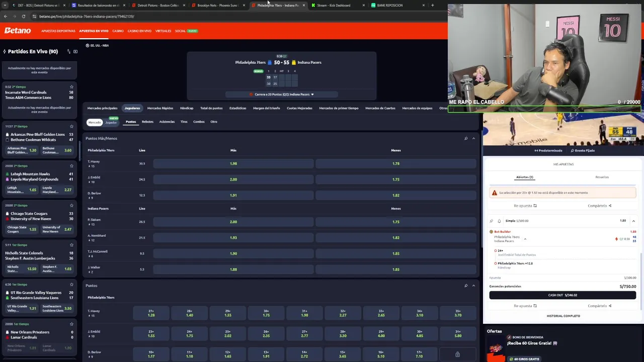The image size is (644, 362).
Task: Bet T. Maxey Más 1.98
Action: (233, 163)
